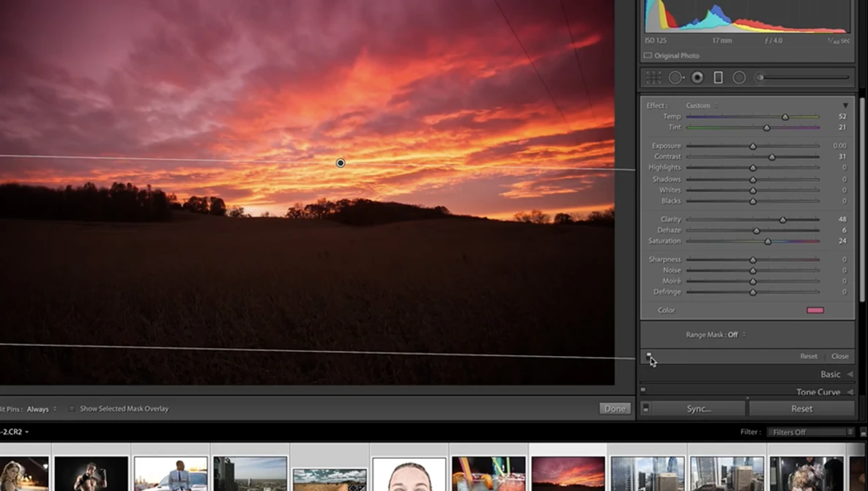The image size is (868, 491).
Task: Flip the Auto Sync switch beside Sync
Action: pos(645,408)
